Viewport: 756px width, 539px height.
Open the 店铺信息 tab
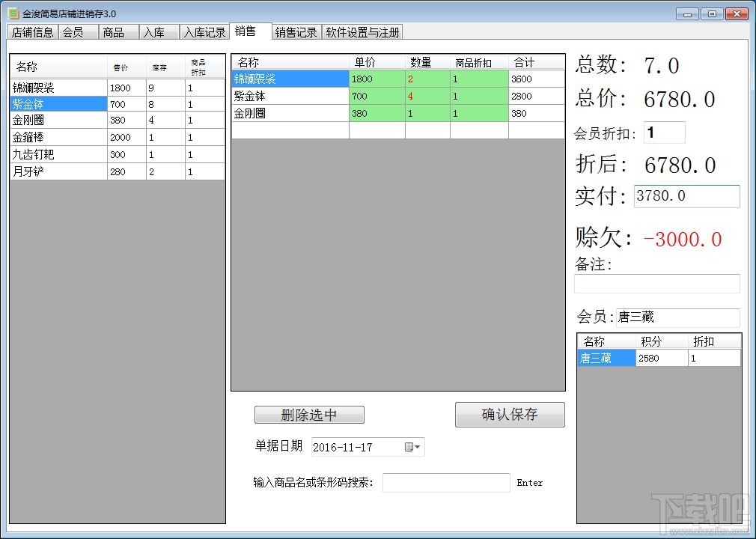33,32
